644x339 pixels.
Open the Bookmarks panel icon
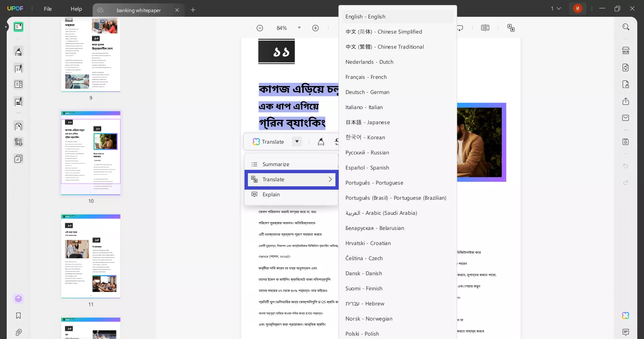point(18,316)
